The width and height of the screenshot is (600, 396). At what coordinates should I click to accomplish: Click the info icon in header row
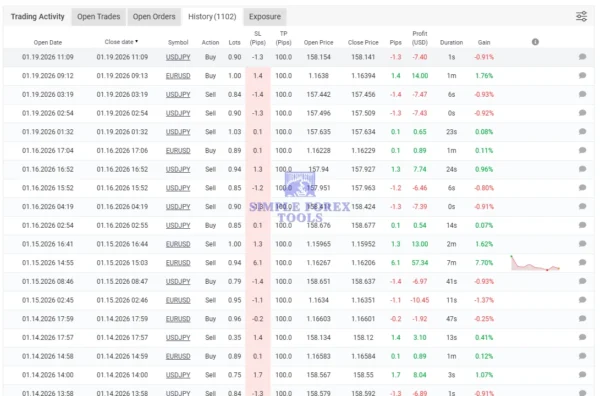coord(535,42)
